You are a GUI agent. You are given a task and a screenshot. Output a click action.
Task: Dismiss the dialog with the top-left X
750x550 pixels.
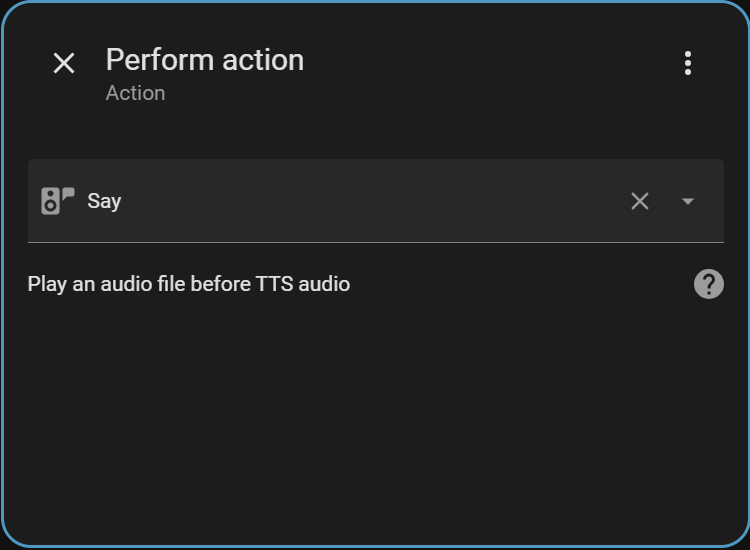click(64, 63)
